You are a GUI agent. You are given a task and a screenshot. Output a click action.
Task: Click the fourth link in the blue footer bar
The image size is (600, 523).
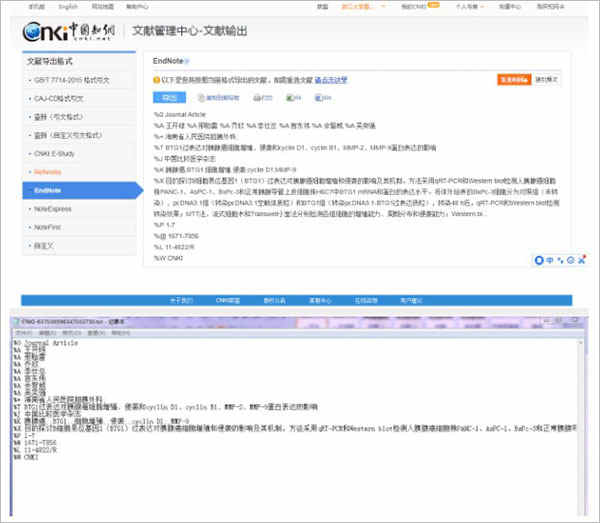tap(320, 300)
